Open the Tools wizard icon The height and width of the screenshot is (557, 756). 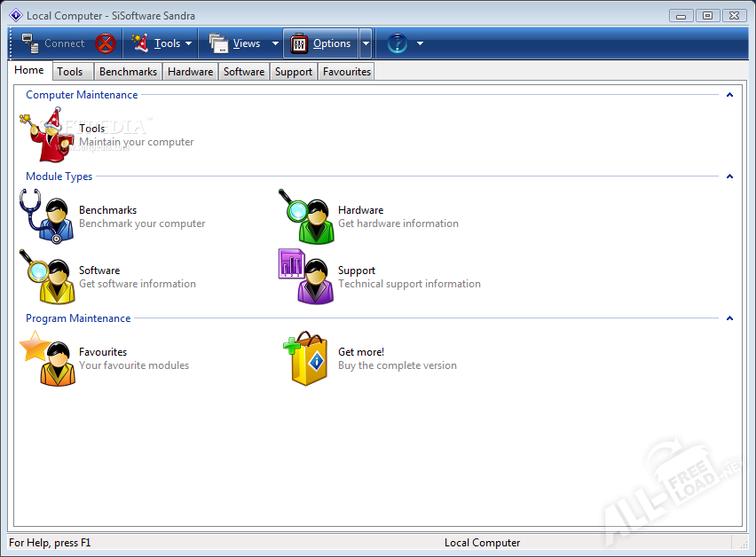45,135
